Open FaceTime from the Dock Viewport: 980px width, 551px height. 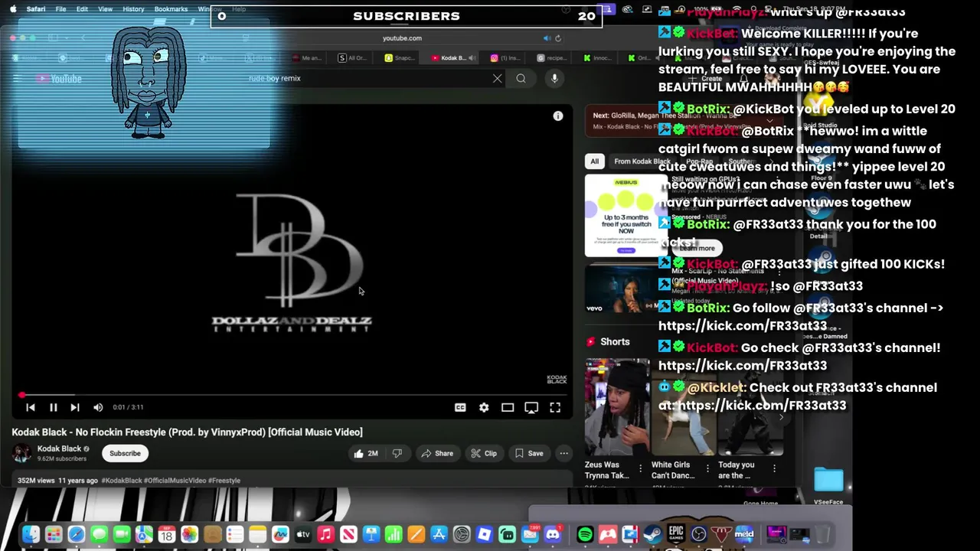click(121, 534)
